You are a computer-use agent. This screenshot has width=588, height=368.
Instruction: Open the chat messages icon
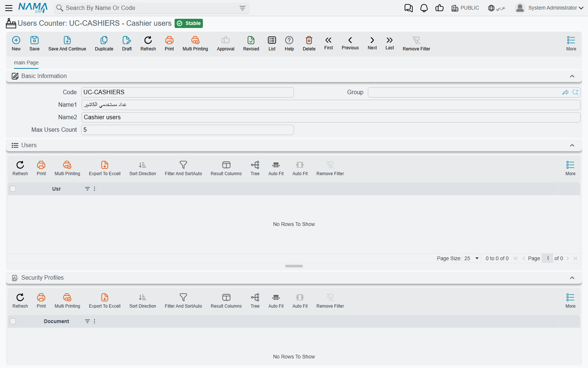click(408, 8)
